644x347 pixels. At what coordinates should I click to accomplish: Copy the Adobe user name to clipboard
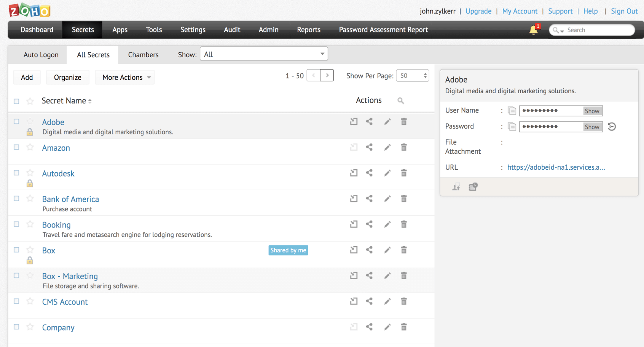point(512,111)
